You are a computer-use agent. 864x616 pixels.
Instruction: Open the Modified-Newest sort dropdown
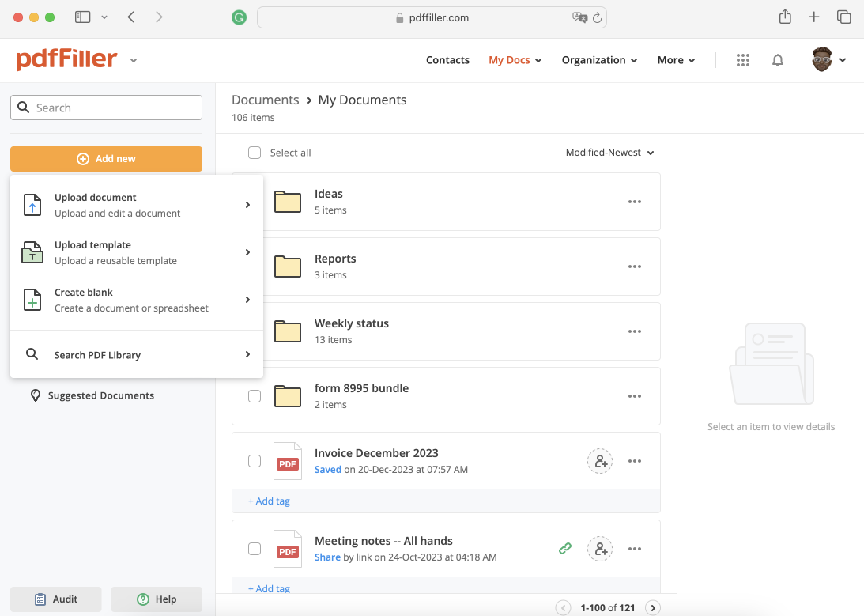point(609,153)
